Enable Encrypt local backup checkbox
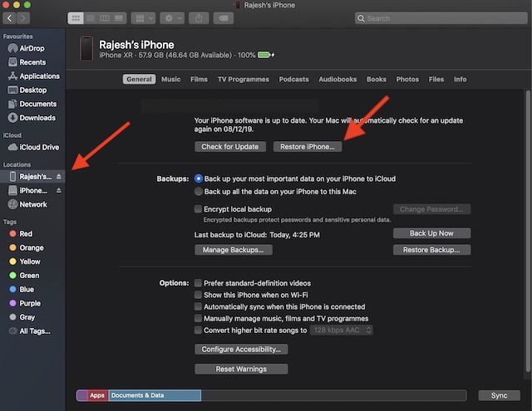Image resolution: width=532 pixels, height=411 pixels. [198, 209]
